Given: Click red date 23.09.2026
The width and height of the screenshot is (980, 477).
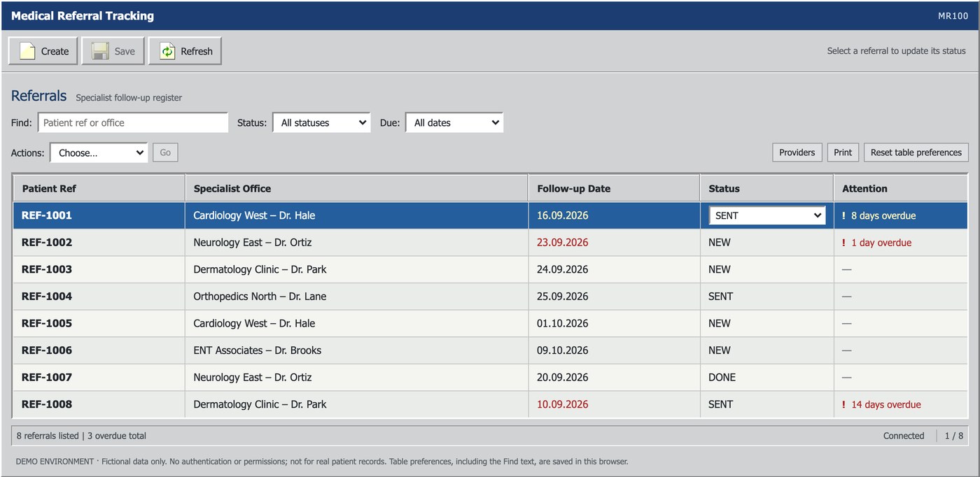Looking at the screenshot, I should tap(563, 243).
